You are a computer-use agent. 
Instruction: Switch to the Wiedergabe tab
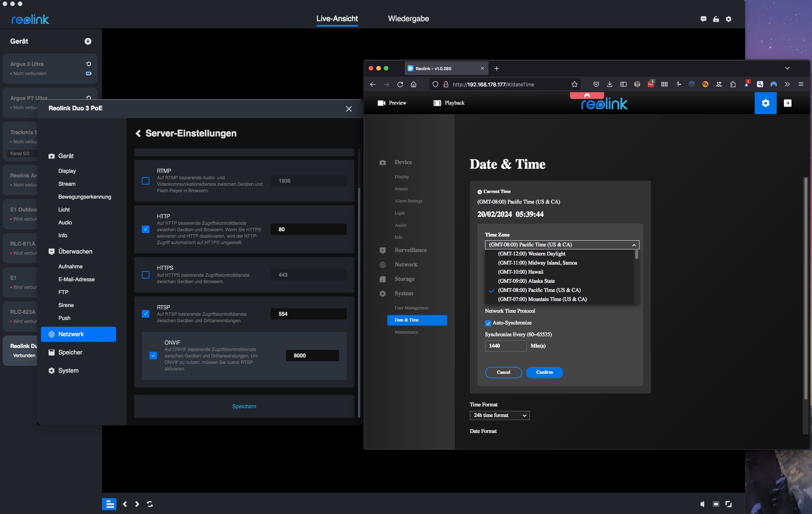tap(408, 19)
